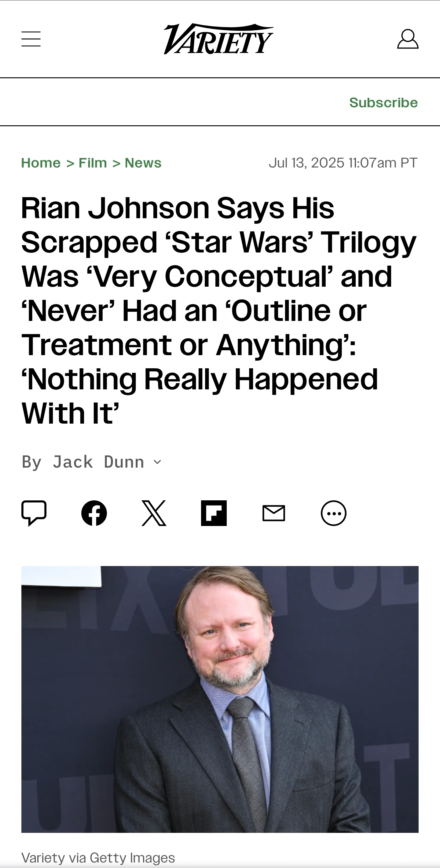The image size is (440, 868).
Task: Expand the author dropdown chevron beside Jack Dunn
Action: [157, 462]
